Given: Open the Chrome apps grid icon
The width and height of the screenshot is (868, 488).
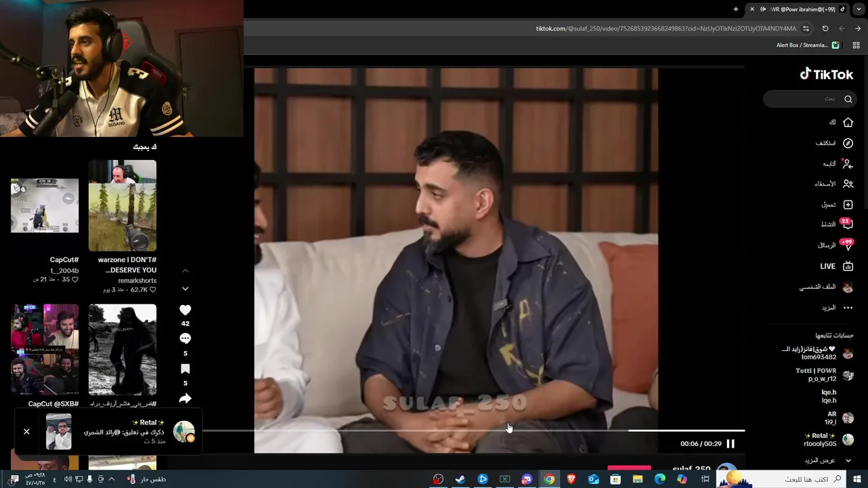Looking at the screenshot, I should coord(857,45).
